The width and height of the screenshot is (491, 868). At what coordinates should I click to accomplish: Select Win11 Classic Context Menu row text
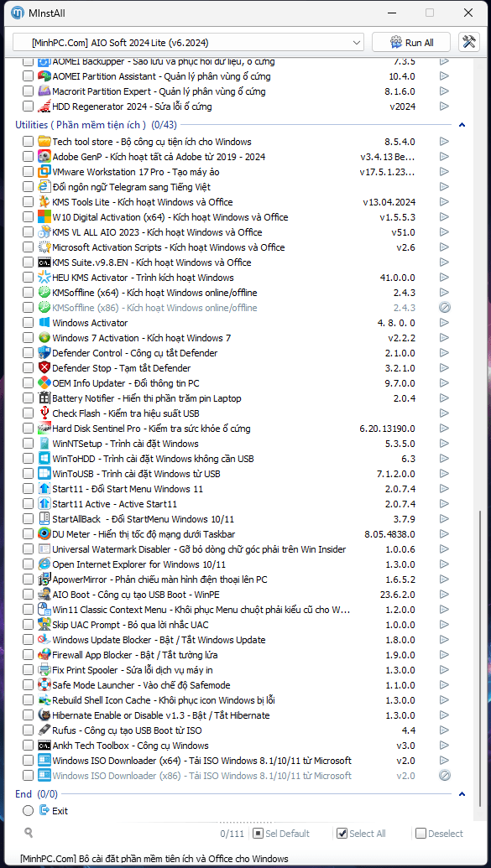201,610
